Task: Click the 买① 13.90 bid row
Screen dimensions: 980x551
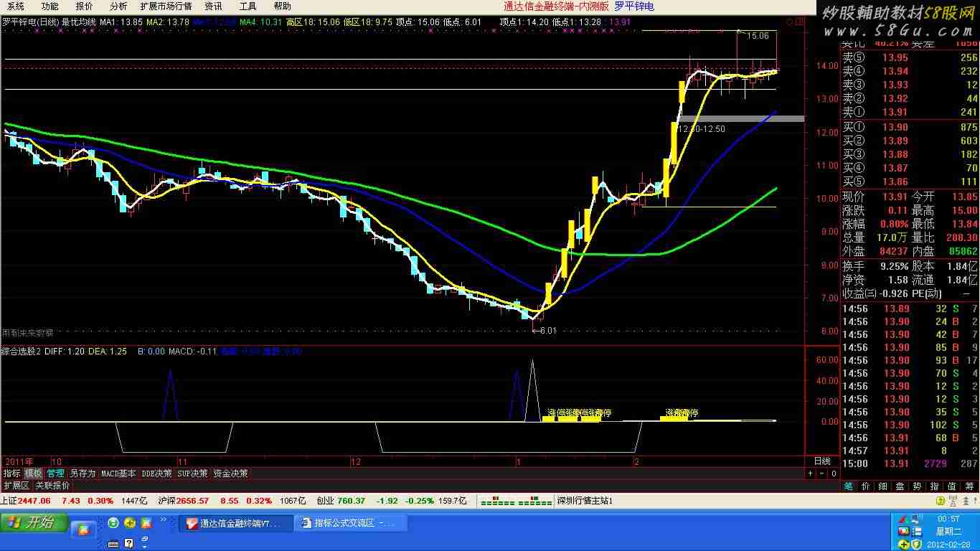Action: point(910,127)
